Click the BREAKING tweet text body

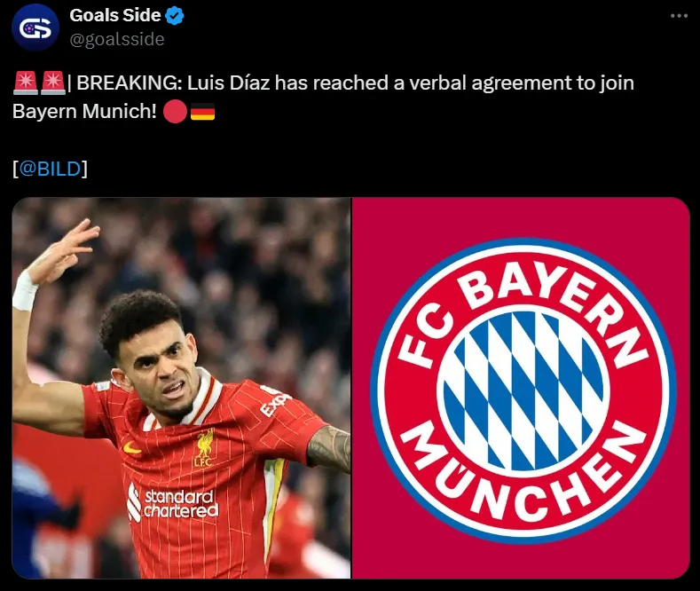pyautogui.click(x=323, y=97)
